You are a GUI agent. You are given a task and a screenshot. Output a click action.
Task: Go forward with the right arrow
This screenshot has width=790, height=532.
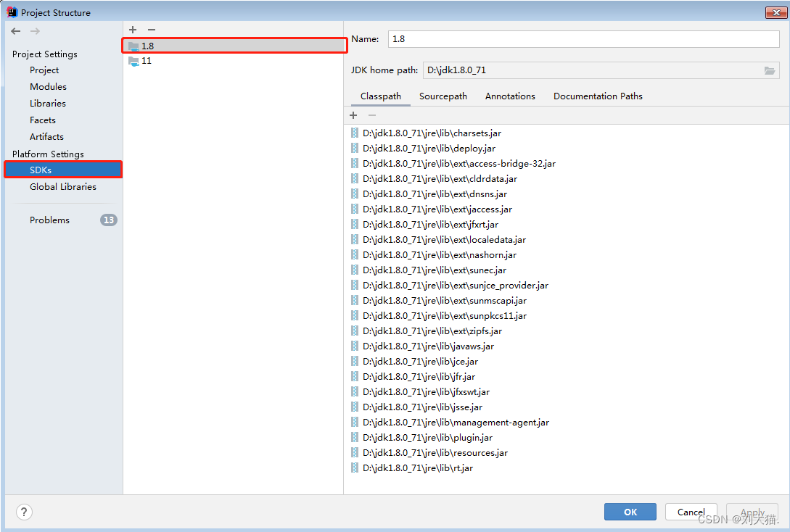[x=35, y=31]
